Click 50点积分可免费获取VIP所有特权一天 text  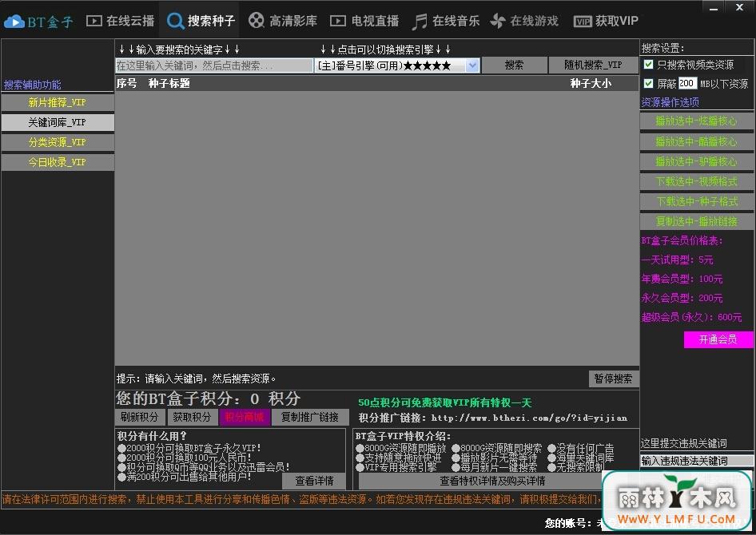point(444,402)
